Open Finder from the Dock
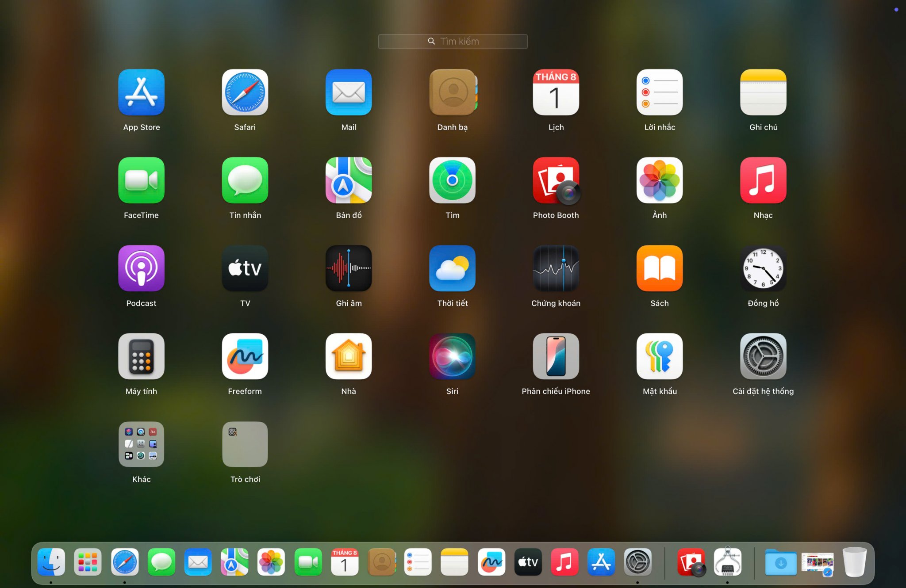This screenshot has width=906, height=588. (51, 562)
